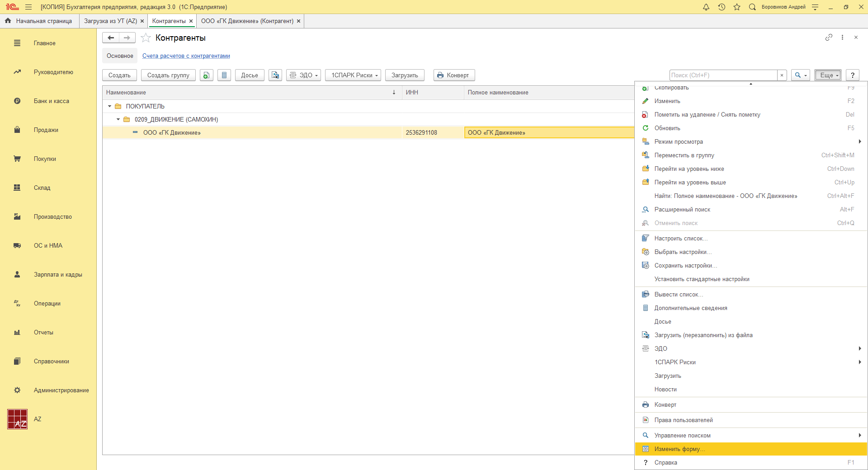Open favorites star in title bar
The image size is (868, 470).
(737, 7)
